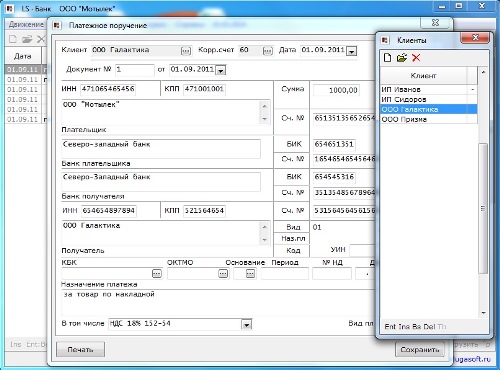500x370 pixels.
Task: Click the payer КПП field 471001001
Action: 204,89
